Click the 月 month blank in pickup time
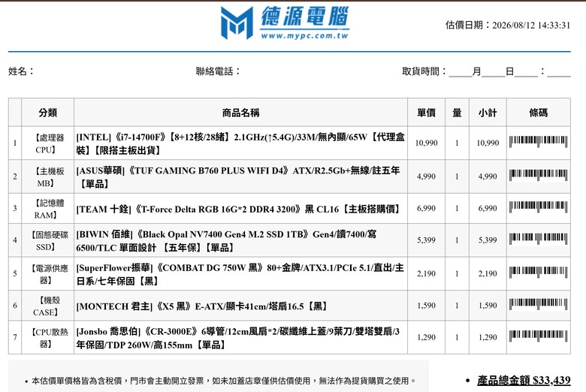This screenshot has height=392, width=586. pos(461,72)
